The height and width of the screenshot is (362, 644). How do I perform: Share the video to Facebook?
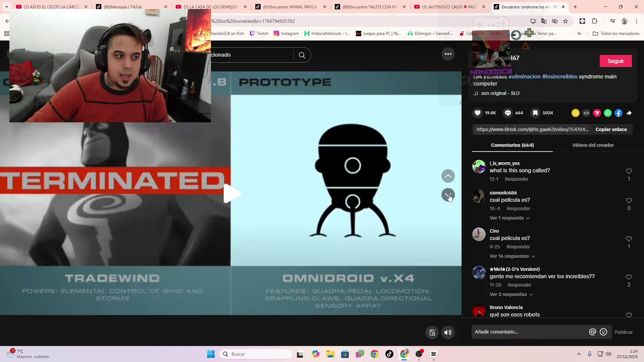point(618,113)
